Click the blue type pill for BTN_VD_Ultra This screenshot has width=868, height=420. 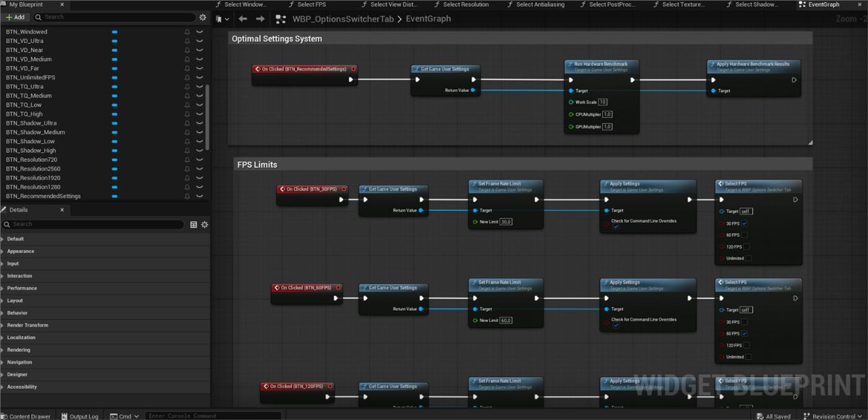click(115, 41)
